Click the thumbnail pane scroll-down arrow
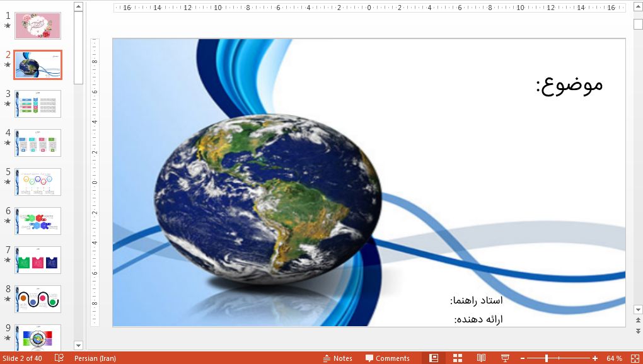Viewport: 643px width, 364px height. click(x=78, y=345)
